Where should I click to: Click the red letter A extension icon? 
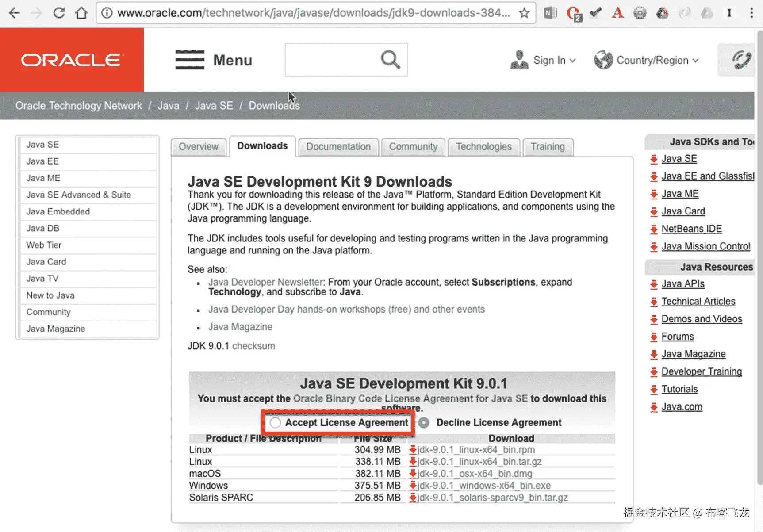617,13
